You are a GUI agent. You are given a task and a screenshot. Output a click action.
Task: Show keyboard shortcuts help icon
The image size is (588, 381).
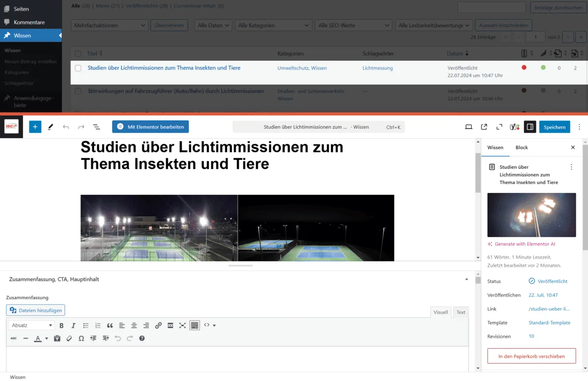pyautogui.click(x=142, y=338)
